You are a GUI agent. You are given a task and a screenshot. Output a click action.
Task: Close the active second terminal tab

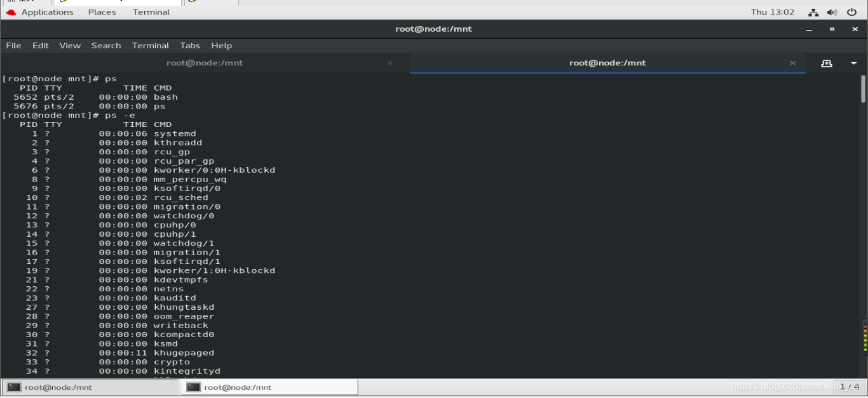(792, 63)
